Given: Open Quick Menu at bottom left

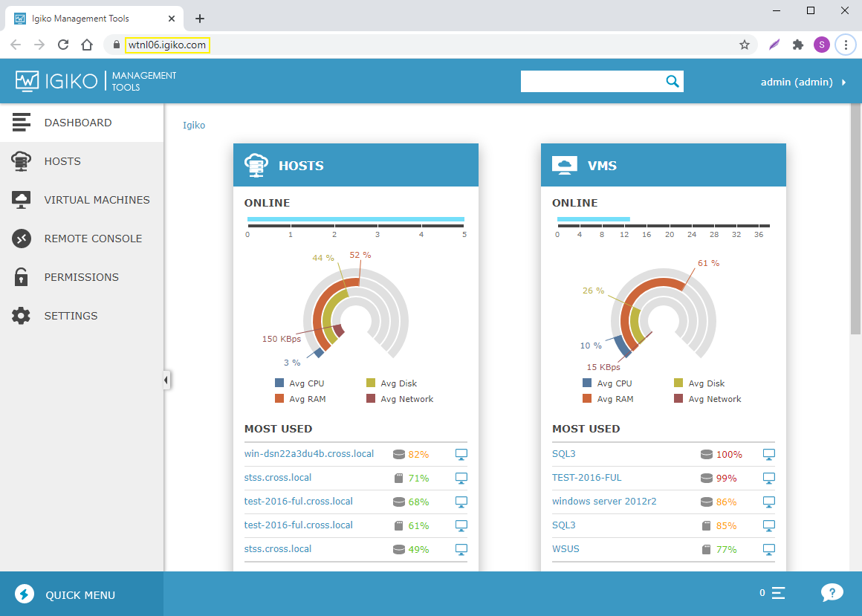Looking at the screenshot, I should pos(81,594).
